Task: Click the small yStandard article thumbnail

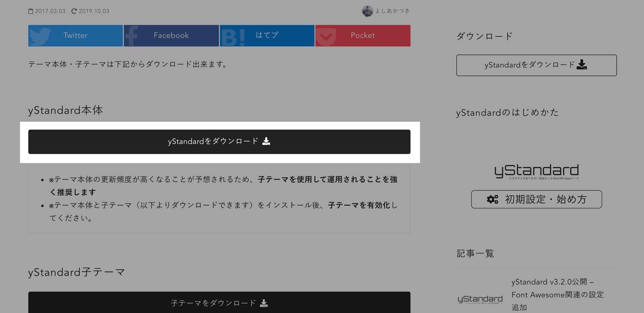Action: tap(480, 299)
